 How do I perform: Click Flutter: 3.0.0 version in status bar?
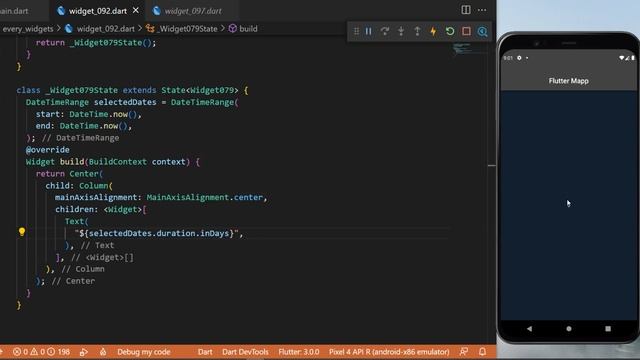pos(299,351)
